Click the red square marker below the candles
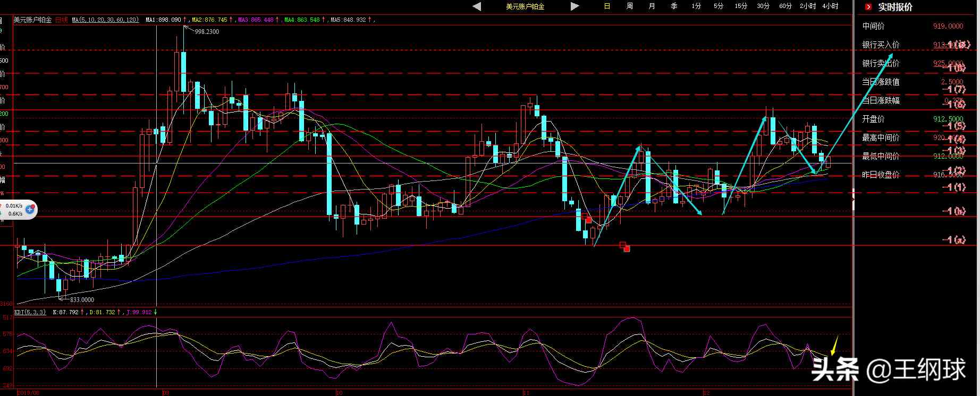 tap(624, 246)
